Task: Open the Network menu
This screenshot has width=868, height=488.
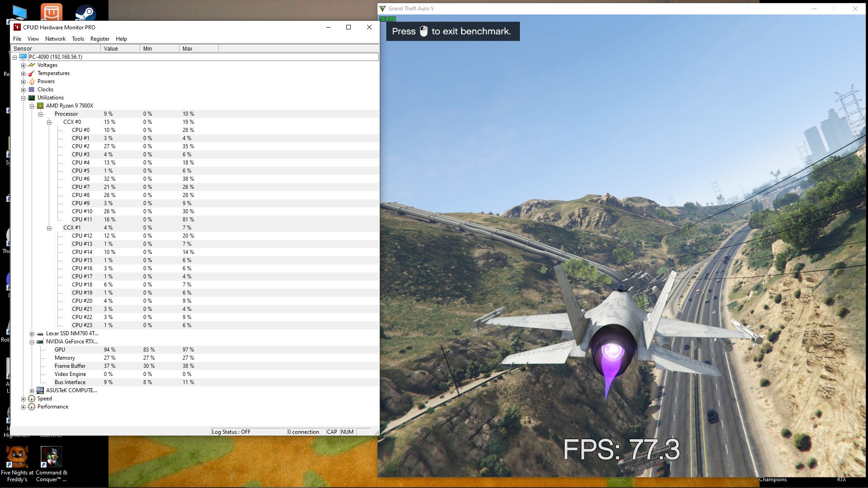Action: [x=55, y=39]
